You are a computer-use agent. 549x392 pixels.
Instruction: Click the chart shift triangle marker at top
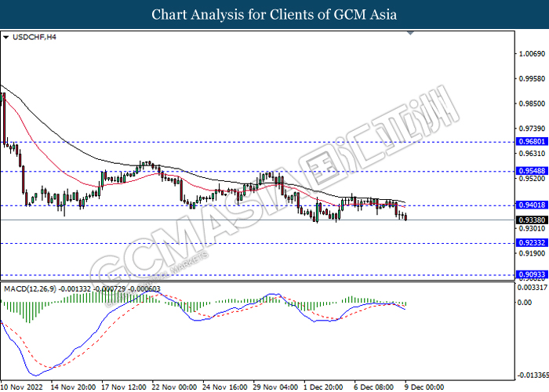[x=411, y=33]
